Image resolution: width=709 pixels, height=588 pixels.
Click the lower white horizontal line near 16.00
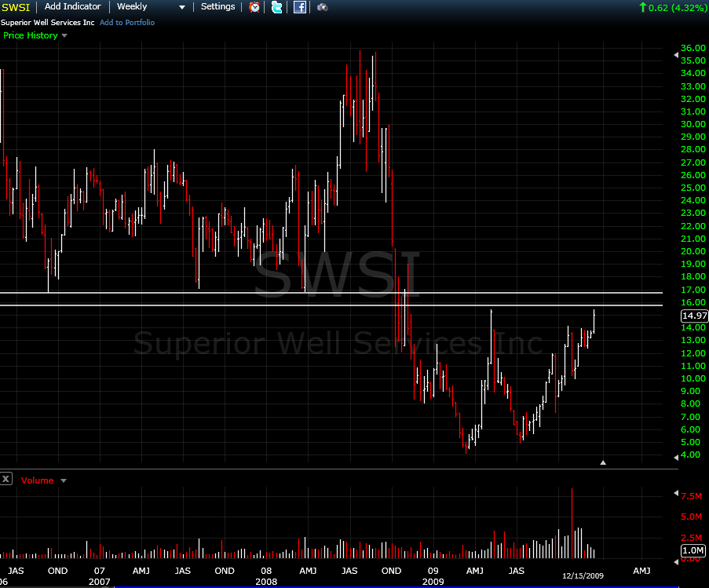coord(331,305)
